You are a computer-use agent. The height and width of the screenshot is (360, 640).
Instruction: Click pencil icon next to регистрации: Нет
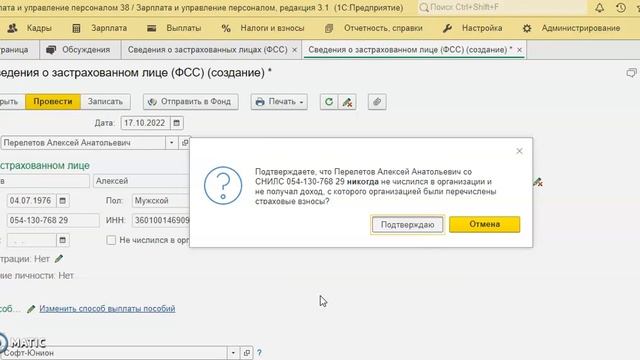[59, 259]
